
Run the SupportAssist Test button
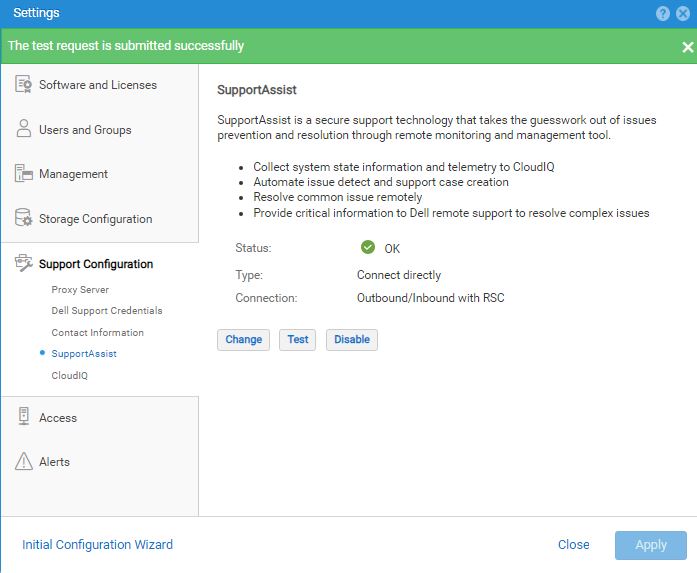(x=297, y=340)
